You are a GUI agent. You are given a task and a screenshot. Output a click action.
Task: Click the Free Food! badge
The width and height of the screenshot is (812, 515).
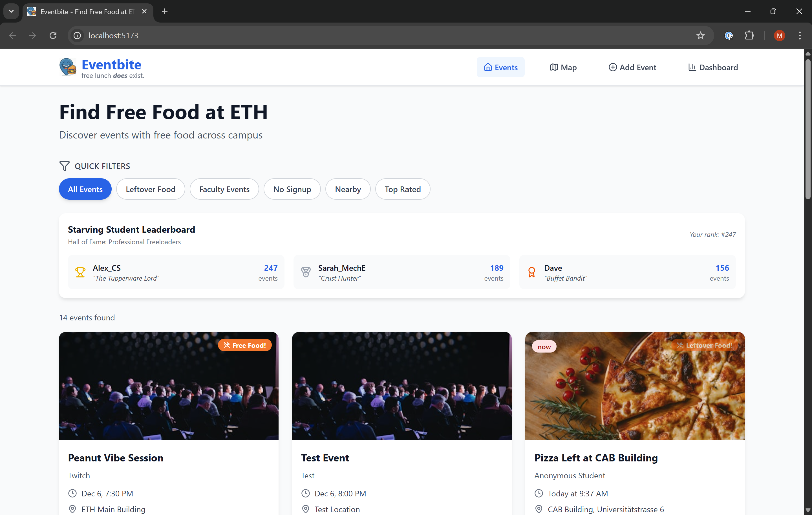point(244,345)
